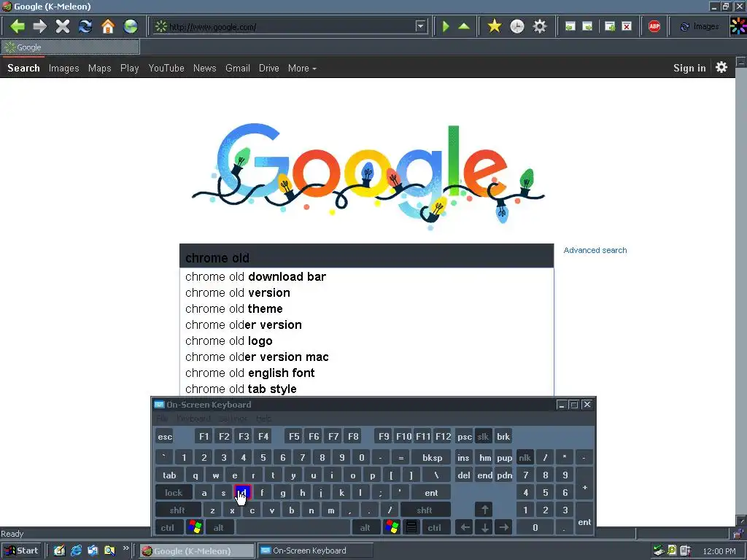Click the bksp key on On-Screen Keyboard
Screen dimensions: 747x560
click(x=432, y=458)
